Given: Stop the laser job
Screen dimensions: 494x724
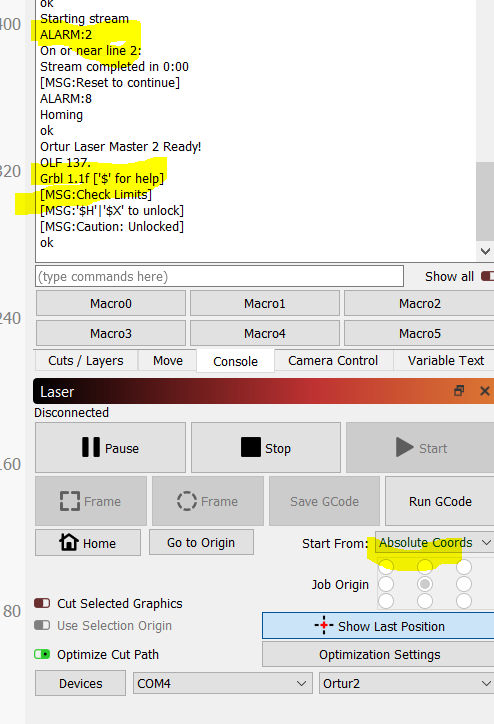Looking at the screenshot, I should [266, 447].
